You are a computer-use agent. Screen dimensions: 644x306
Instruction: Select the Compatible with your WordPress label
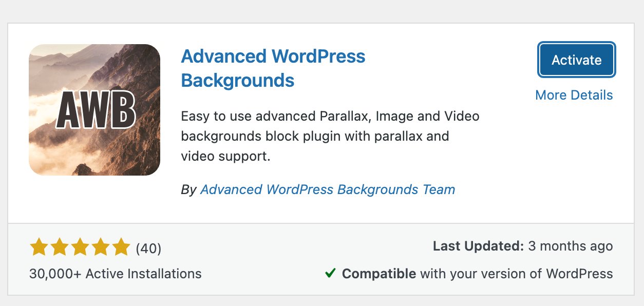tap(478, 273)
